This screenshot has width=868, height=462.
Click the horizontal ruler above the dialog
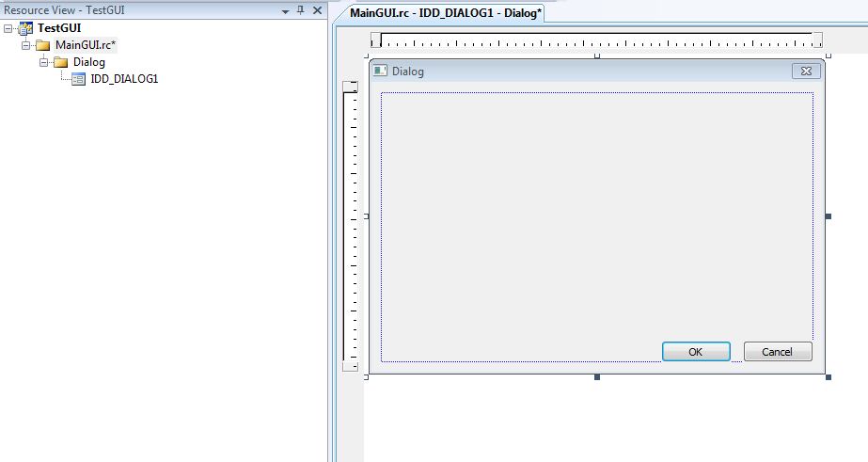[596, 40]
